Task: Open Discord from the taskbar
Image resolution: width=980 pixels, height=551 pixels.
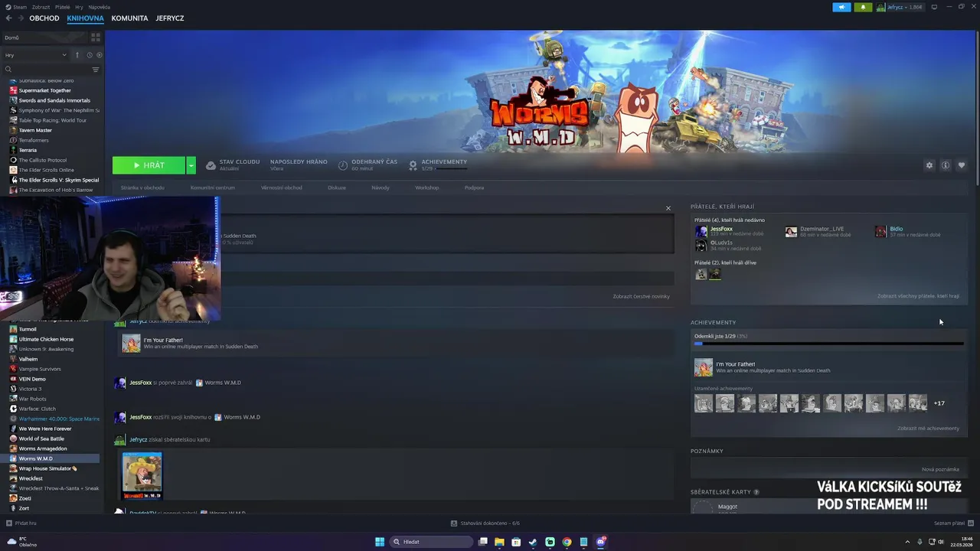Action: (x=601, y=542)
